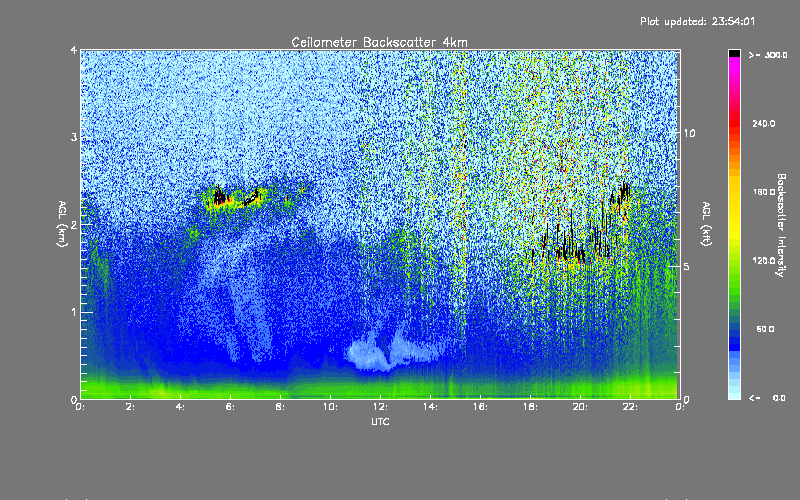Click the '10:' tick on the UTC axis

[330, 407]
